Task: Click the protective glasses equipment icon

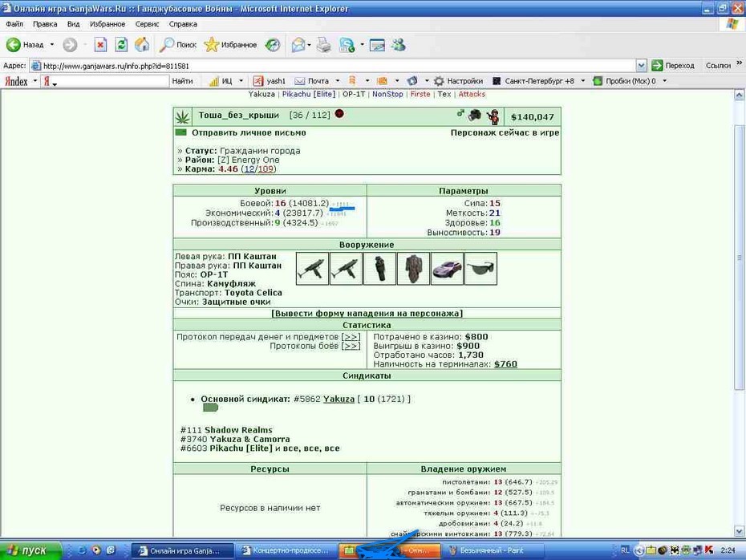Action: pyautogui.click(x=480, y=269)
